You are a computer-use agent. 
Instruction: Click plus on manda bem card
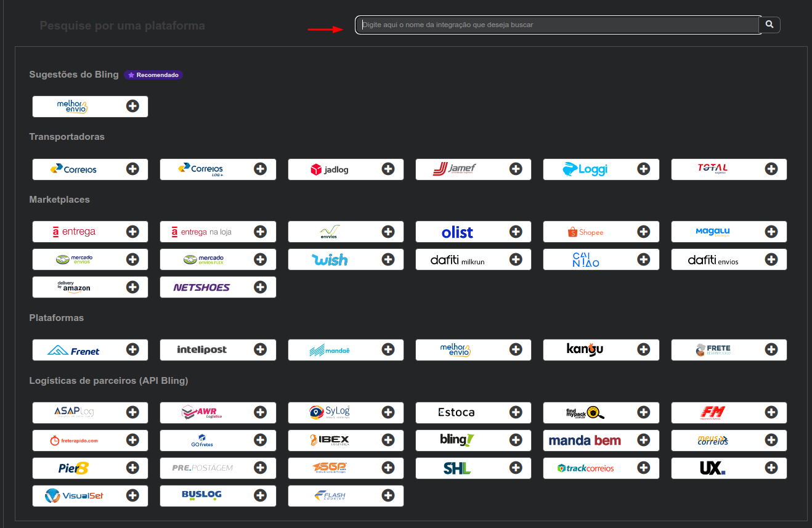[x=644, y=440]
